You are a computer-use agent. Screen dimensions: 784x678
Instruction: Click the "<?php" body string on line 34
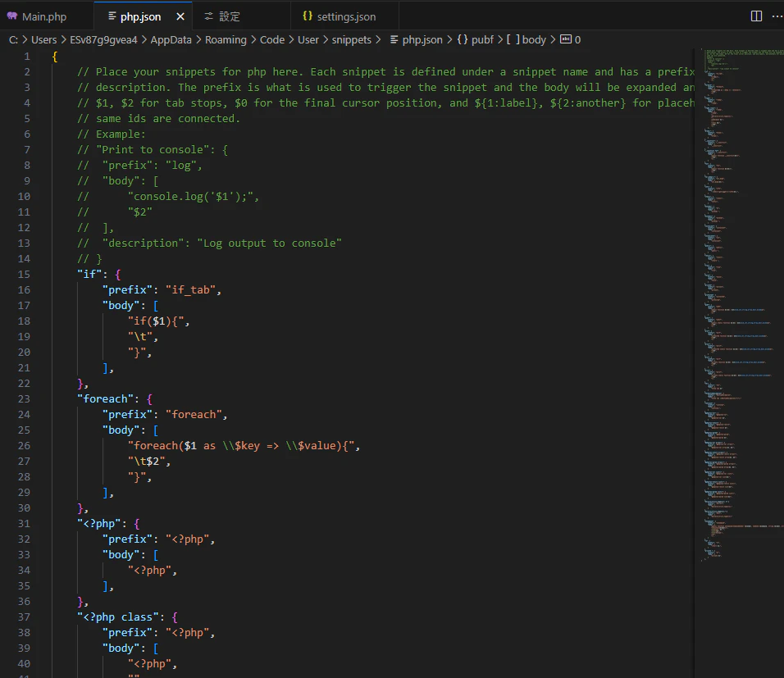point(149,570)
